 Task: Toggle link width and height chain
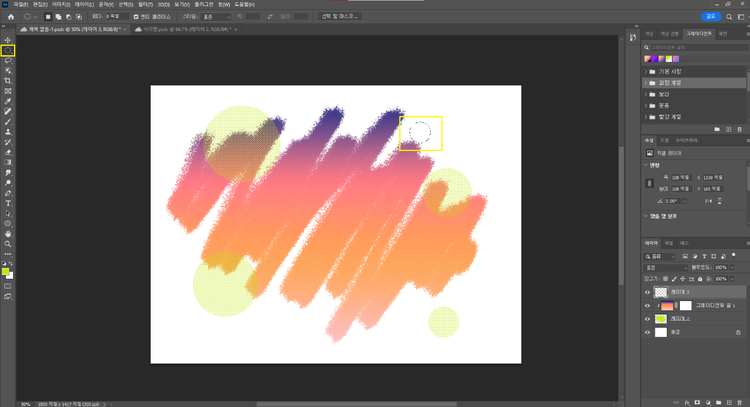pos(649,183)
